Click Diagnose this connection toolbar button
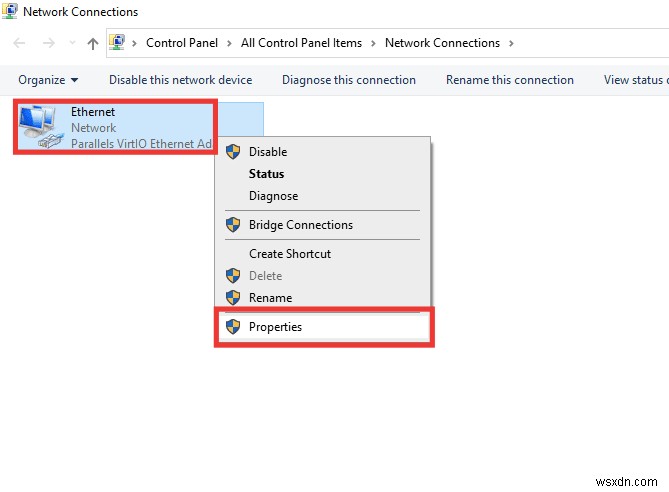The height and width of the screenshot is (492, 669). point(348,80)
